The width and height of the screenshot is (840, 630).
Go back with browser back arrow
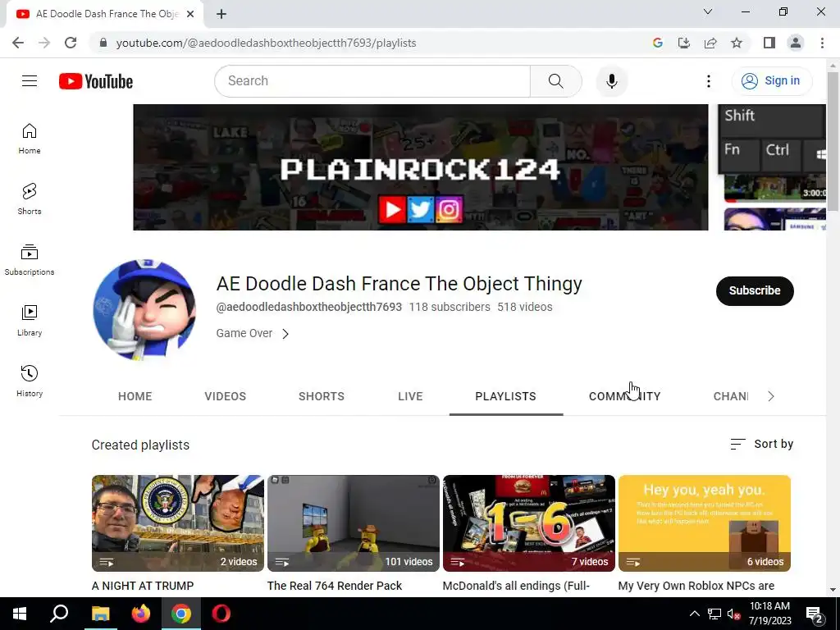point(18,43)
